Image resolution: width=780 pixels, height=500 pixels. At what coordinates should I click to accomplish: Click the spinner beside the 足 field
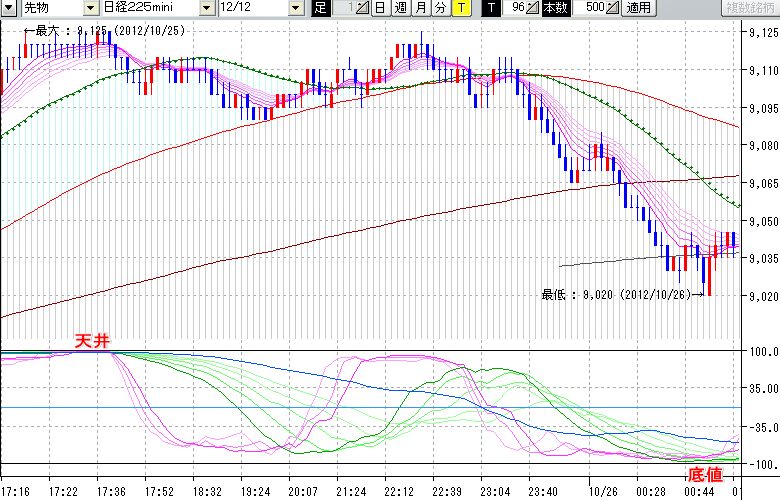(363, 8)
